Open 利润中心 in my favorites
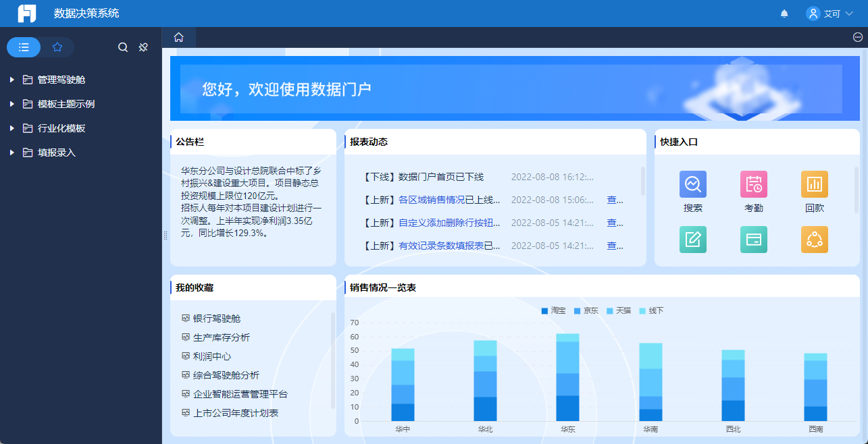 (212, 356)
